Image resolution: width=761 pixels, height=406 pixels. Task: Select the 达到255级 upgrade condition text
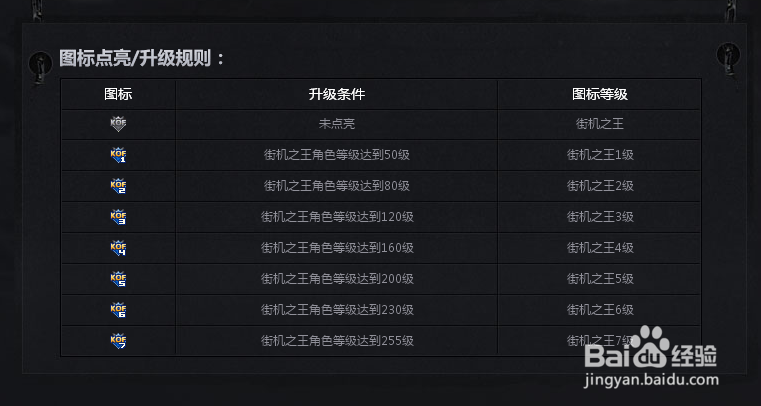(336, 341)
